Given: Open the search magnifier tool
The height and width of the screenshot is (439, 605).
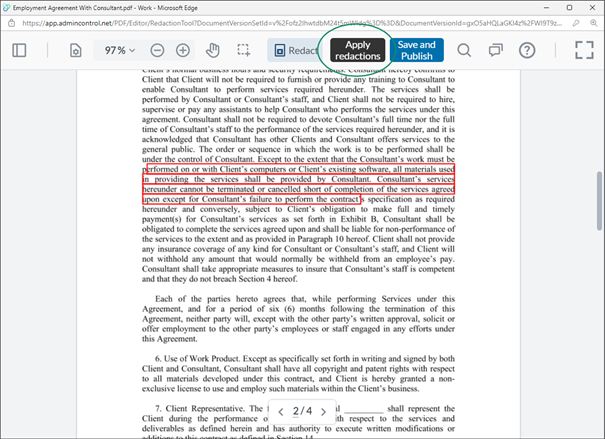Looking at the screenshot, I should click(x=465, y=50).
